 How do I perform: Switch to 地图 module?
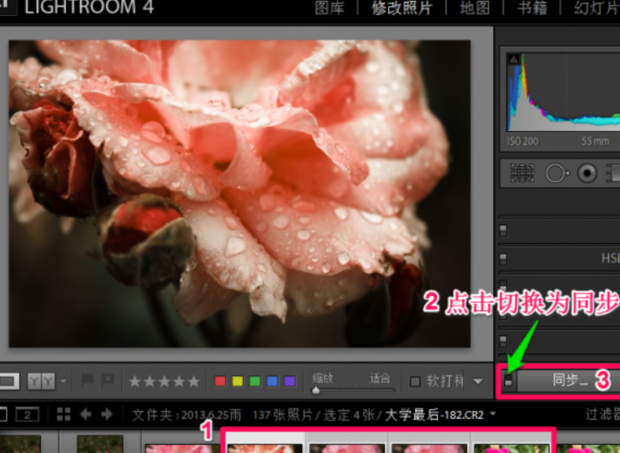(474, 8)
